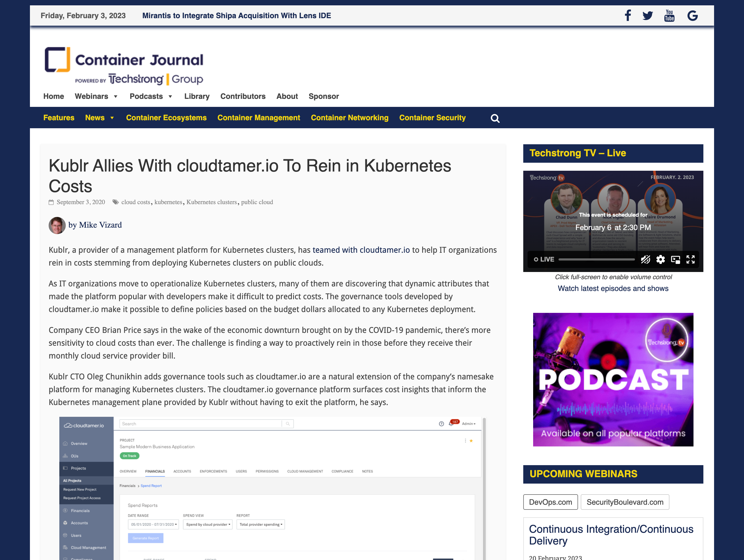The height and width of the screenshot is (560, 744).
Task: Open the Container Management category
Action: pos(259,118)
